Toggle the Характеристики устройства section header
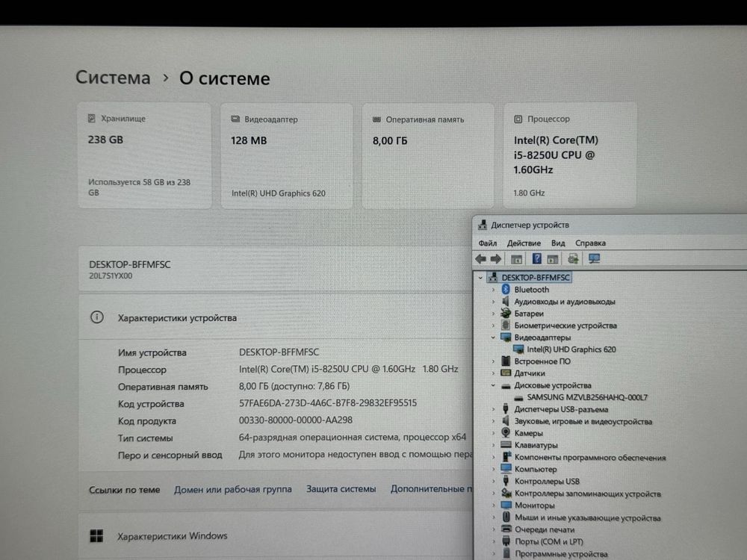This screenshot has width=747, height=560. point(276,317)
